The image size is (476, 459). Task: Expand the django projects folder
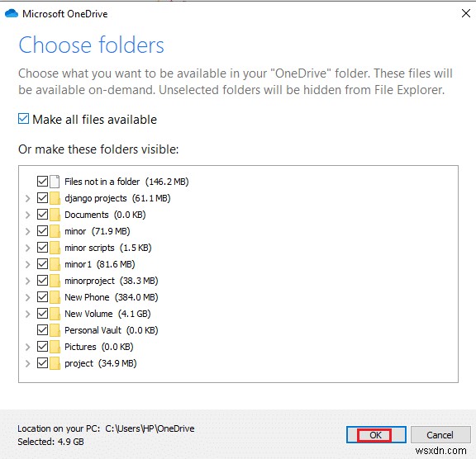click(x=27, y=198)
